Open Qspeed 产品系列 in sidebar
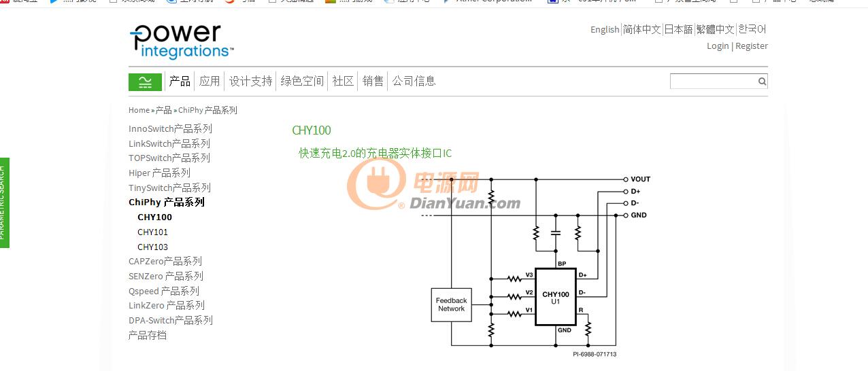 tap(164, 291)
